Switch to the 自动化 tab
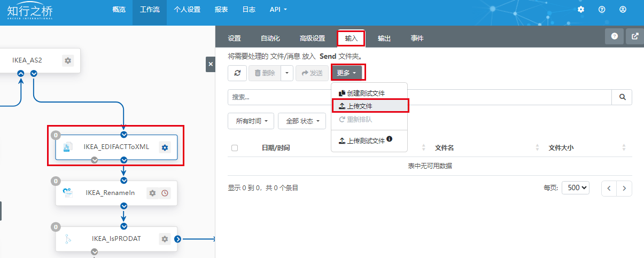 click(x=270, y=38)
